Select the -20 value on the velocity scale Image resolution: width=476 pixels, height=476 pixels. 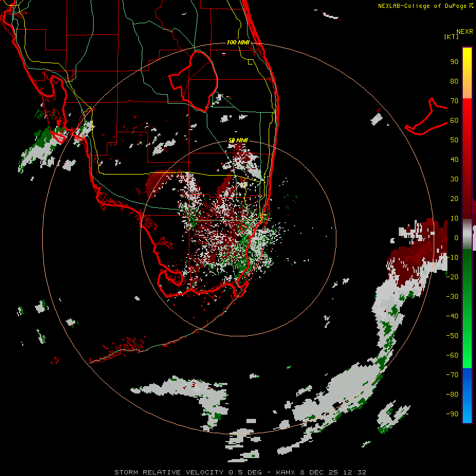(452, 277)
